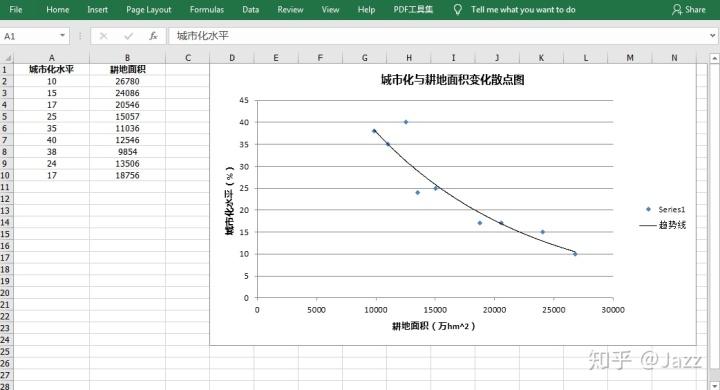Screen dimensions: 720x390
Task: Open the Formulas tab
Action: (x=207, y=10)
